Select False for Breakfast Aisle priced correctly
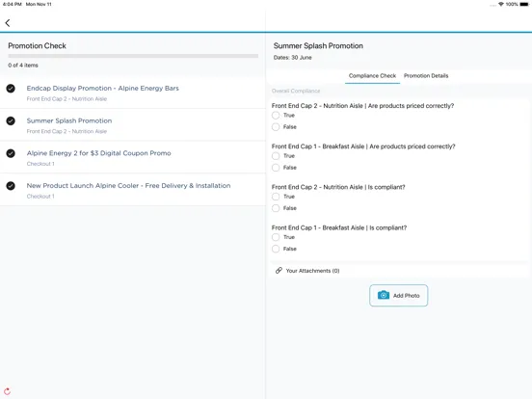This screenshot has height=399, width=532. 276,168
